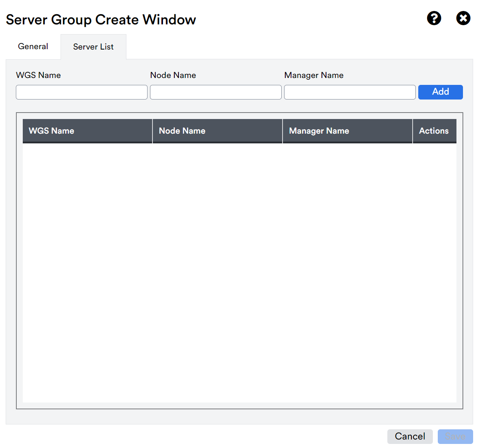Click the Server Group Create Window title
This screenshot has width=478, height=448.
[101, 19]
